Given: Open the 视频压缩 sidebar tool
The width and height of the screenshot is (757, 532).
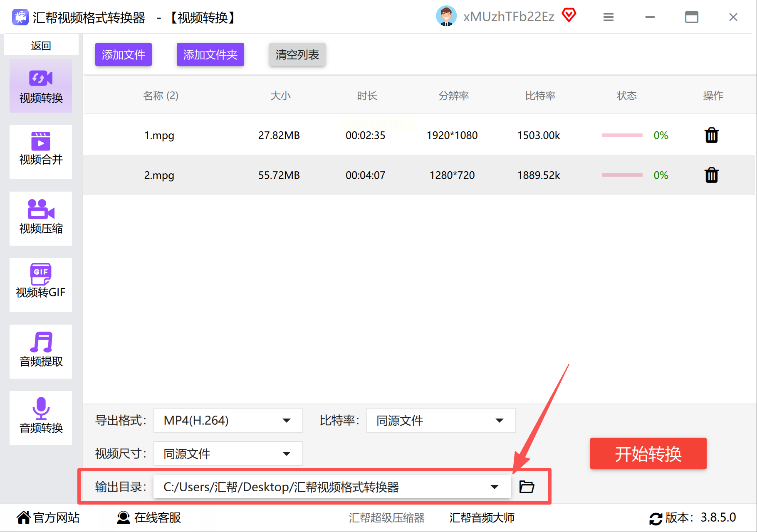Looking at the screenshot, I should click(41, 219).
